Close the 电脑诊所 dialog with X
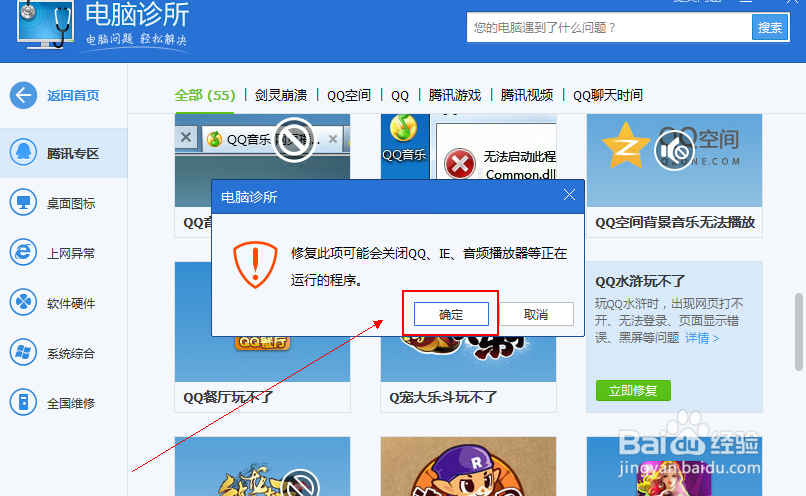This screenshot has width=806, height=496. click(x=569, y=195)
